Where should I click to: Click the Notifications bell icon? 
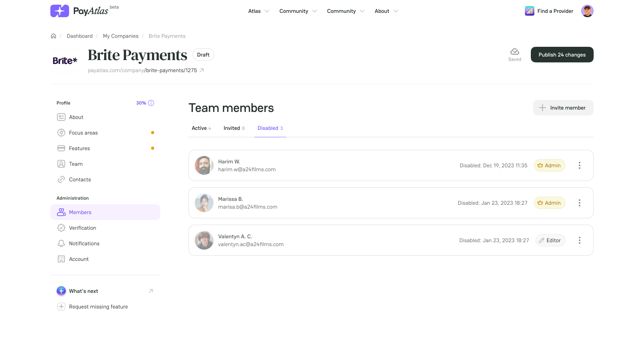[61, 243]
